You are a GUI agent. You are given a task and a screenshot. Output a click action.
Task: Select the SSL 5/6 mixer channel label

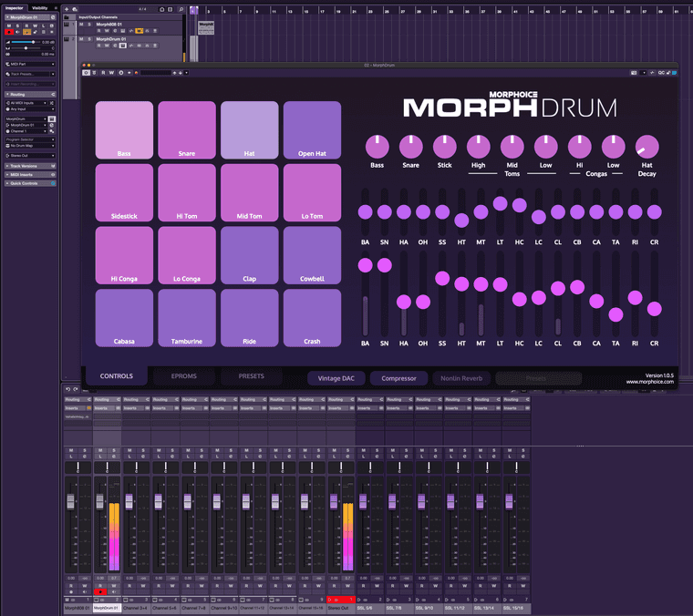click(x=370, y=608)
